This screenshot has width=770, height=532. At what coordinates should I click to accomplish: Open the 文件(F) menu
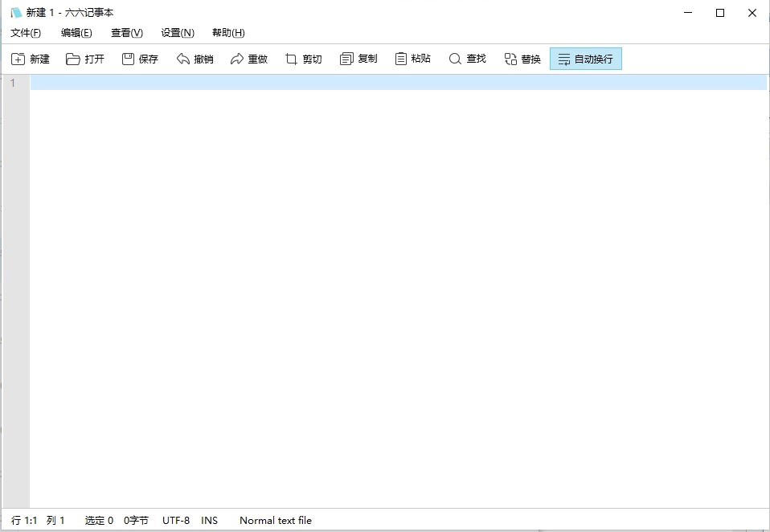pyautogui.click(x=26, y=33)
